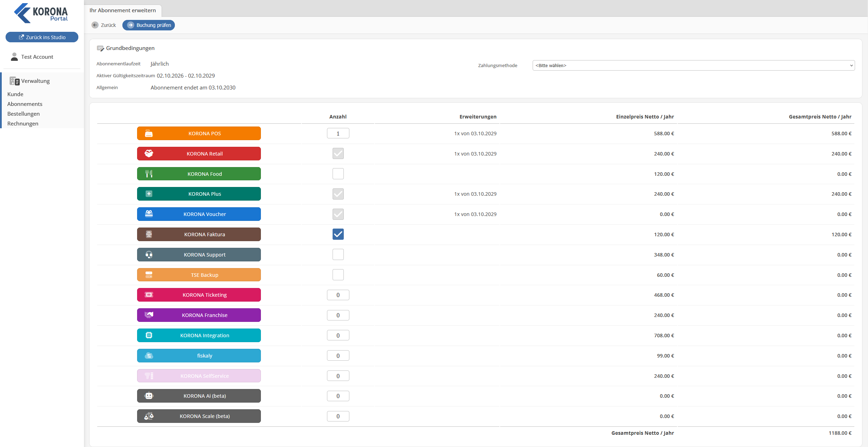The image size is (868, 447).
Task: Click the KORONA Ticketing ticket icon
Action: (x=149, y=295)
